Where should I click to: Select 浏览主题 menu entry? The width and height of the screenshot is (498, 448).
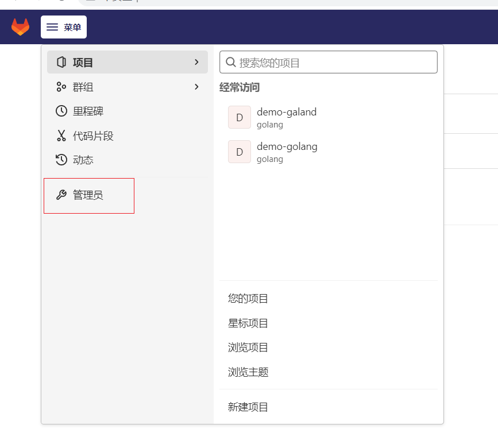(248, 372)
